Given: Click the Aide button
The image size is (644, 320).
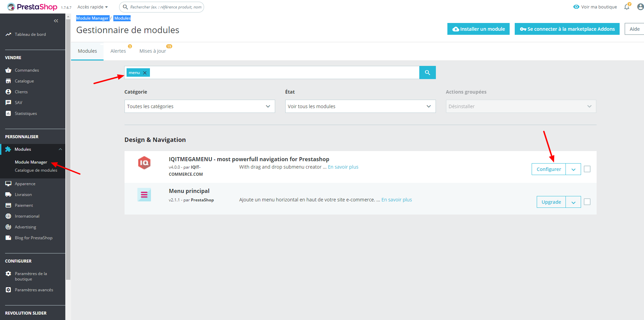Looking at the screenshot, I should pos(635,29).
